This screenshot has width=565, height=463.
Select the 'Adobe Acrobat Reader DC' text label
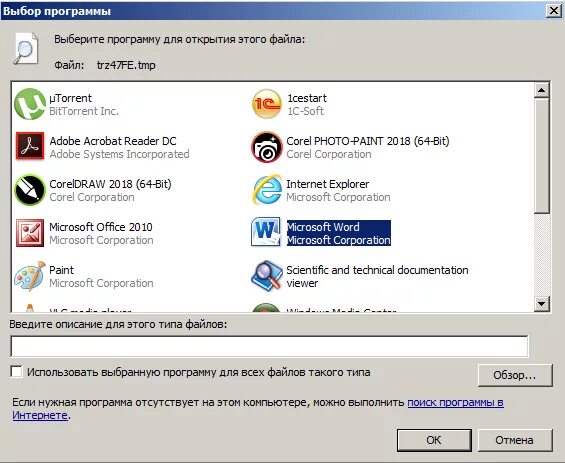tap(113, 141)
